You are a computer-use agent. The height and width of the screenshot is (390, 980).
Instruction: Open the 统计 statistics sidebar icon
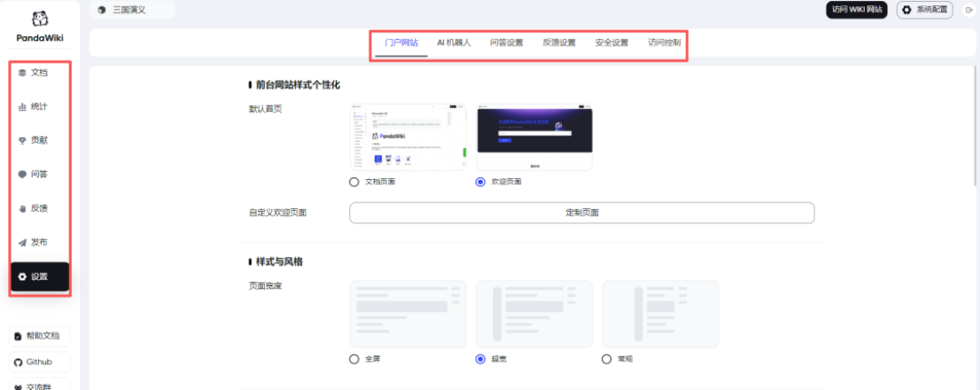click(x=22, y=106)
